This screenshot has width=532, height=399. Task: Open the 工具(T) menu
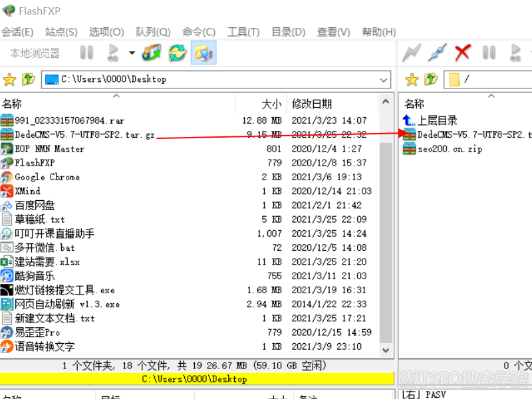point(243,32)
